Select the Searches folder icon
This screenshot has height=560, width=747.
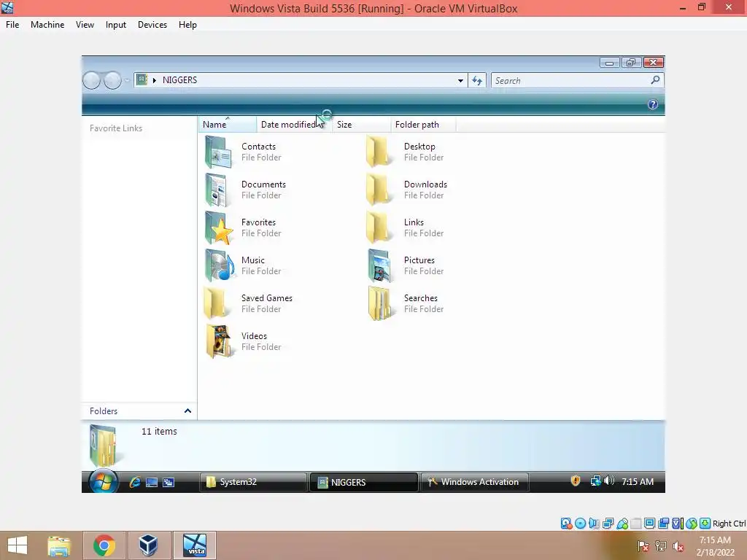pyautogui.click(x=380, y=303)
